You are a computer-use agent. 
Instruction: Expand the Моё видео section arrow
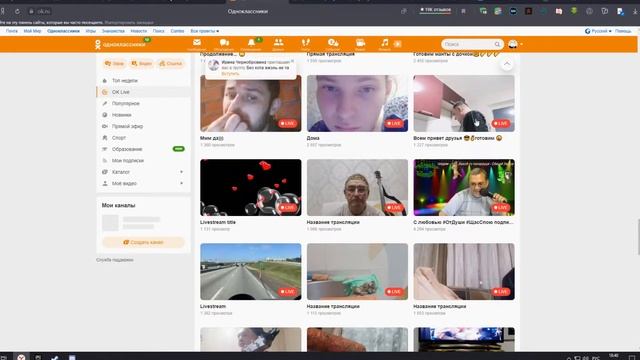coord(181,183)
